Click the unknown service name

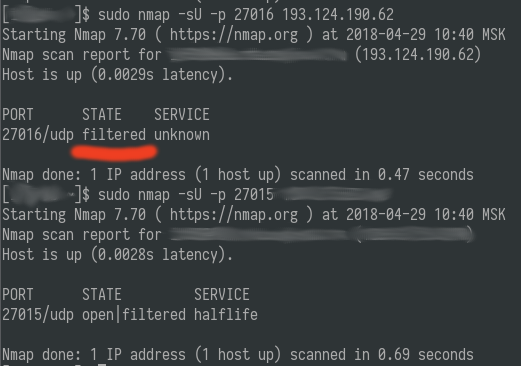[x=182, y=135]
